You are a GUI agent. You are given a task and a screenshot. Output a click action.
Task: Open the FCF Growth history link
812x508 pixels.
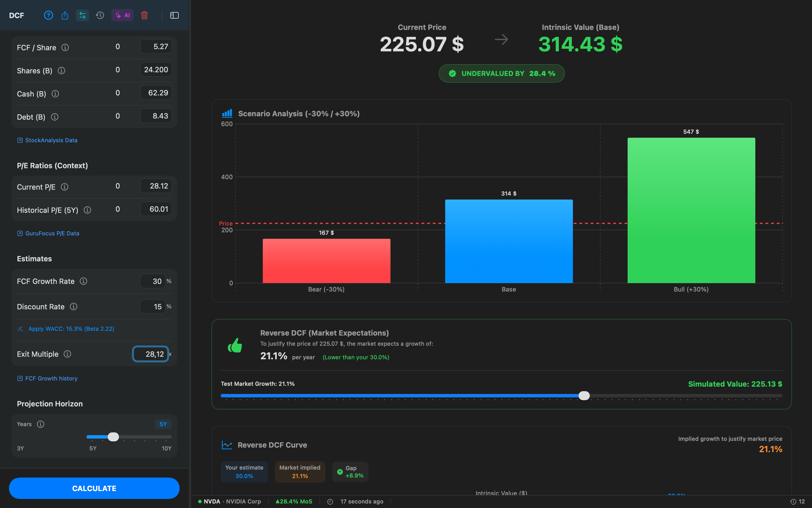pyautogui.click(x=47, y=378)
